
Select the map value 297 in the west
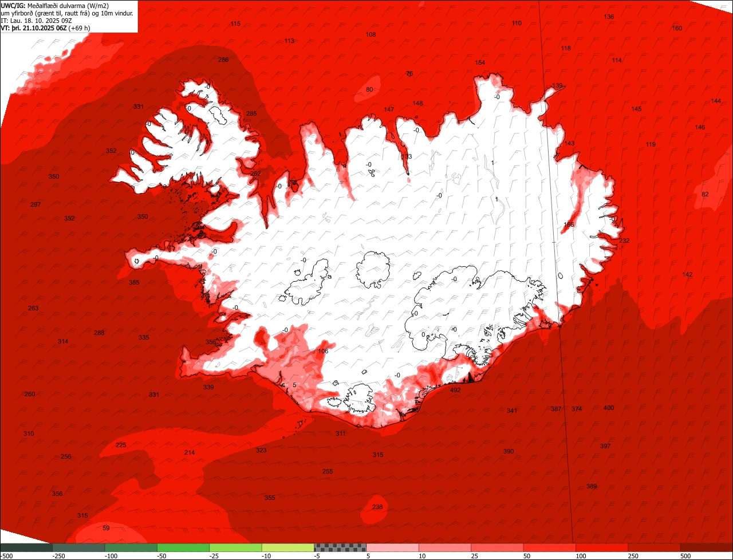click(36, 204)
